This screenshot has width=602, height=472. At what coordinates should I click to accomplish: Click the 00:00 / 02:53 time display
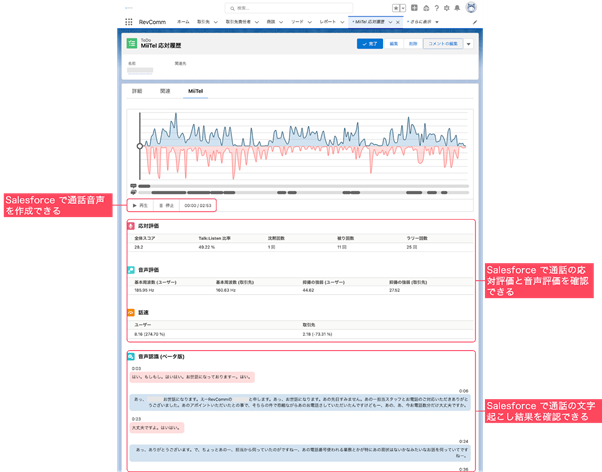coord(198,205)
